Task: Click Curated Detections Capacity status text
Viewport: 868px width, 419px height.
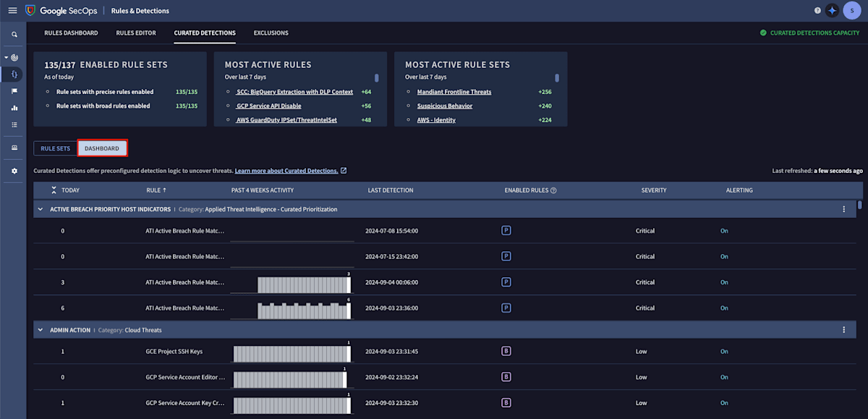Action: coord(815,33)
